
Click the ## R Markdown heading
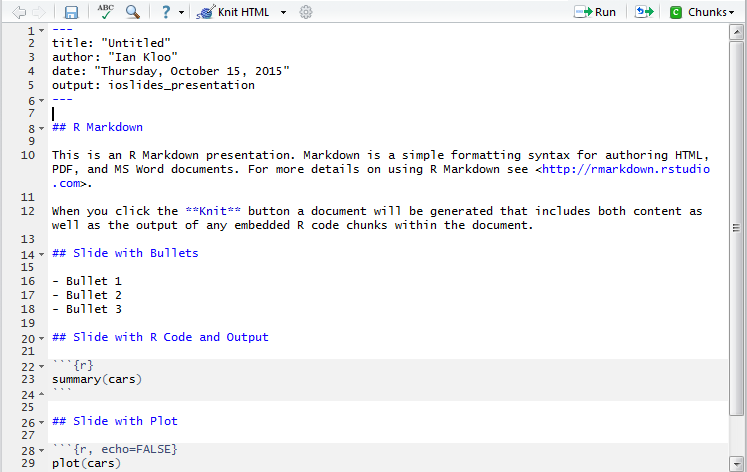(97, 127)
